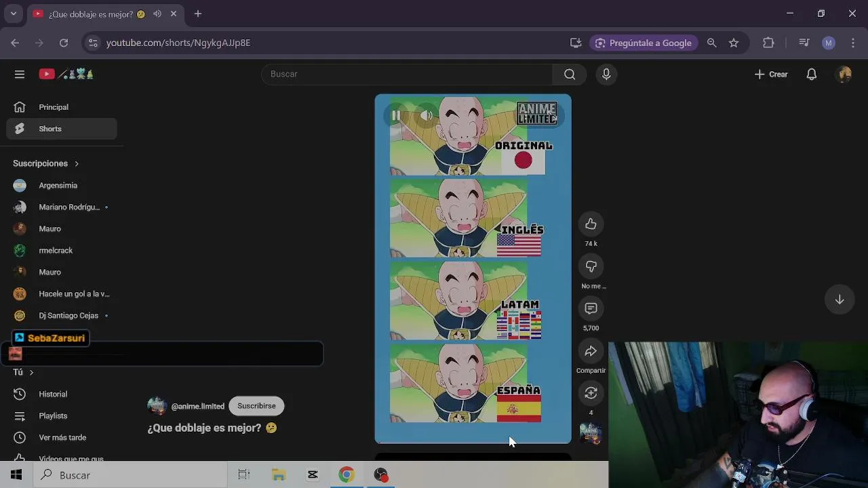The width and height of the screenshot is (868, 488).
Task: Open the account avatar menu
Action: 844,74
